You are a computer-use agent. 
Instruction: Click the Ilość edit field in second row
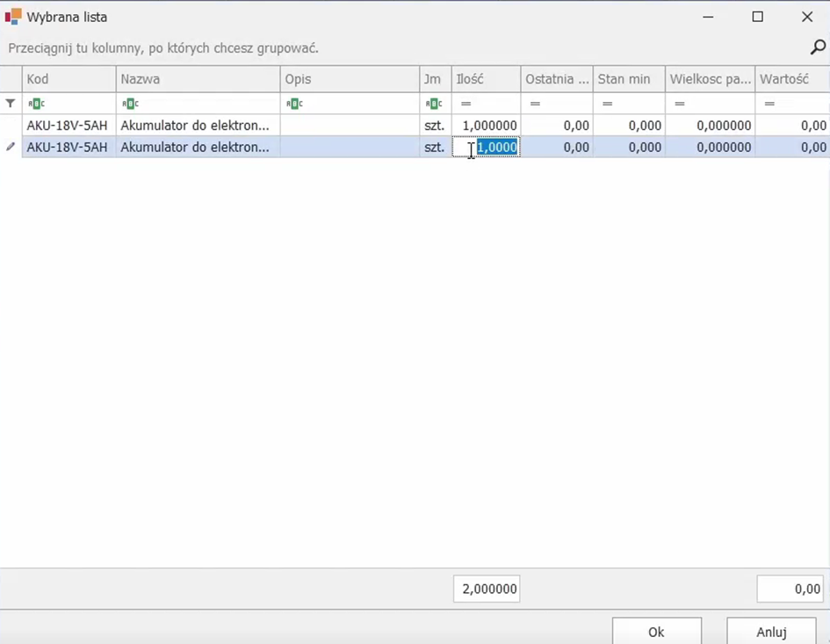(x=495, y=148)
